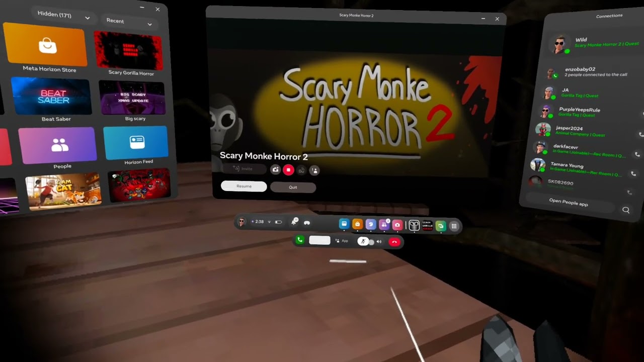Image resolution: width=644 pixels, height=362 pixels.
Task: Call jasper2024 with phone icon
Action: [641, 135]
